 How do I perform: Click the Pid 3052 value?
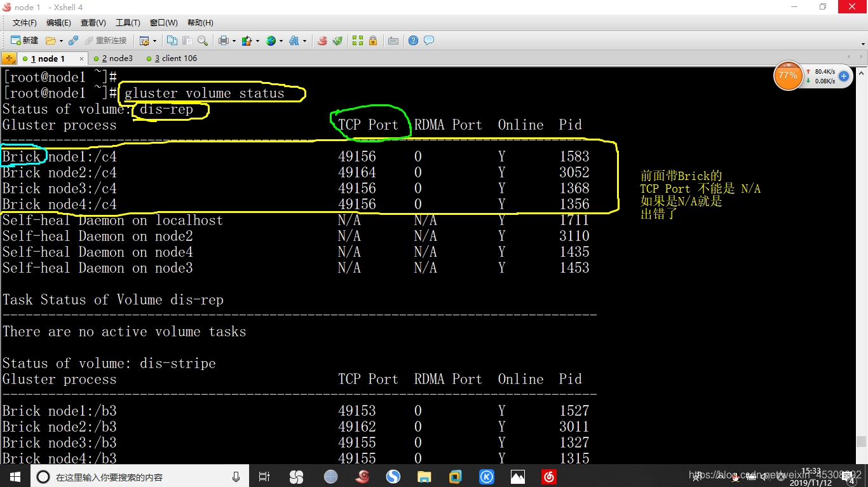click(574, 172)
